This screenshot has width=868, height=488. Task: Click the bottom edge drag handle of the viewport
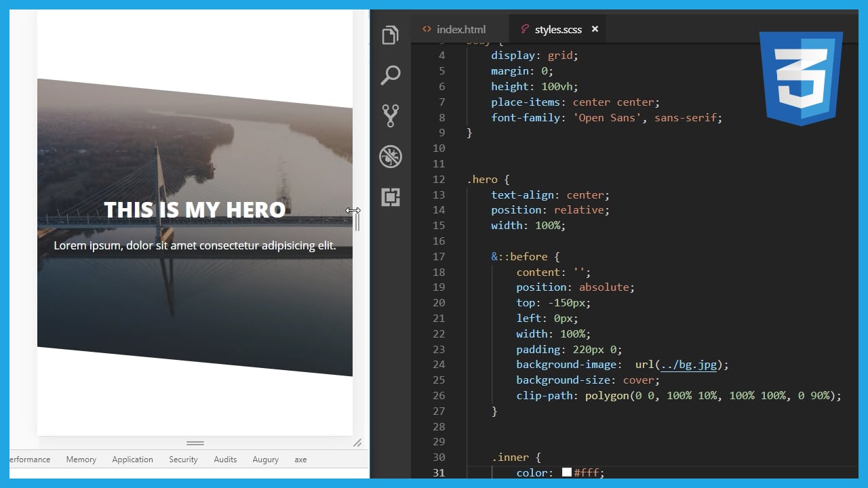(195, 443)
